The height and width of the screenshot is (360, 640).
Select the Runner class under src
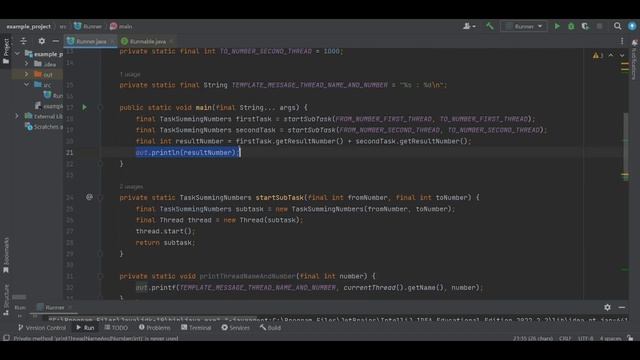(x=53, y=95)
